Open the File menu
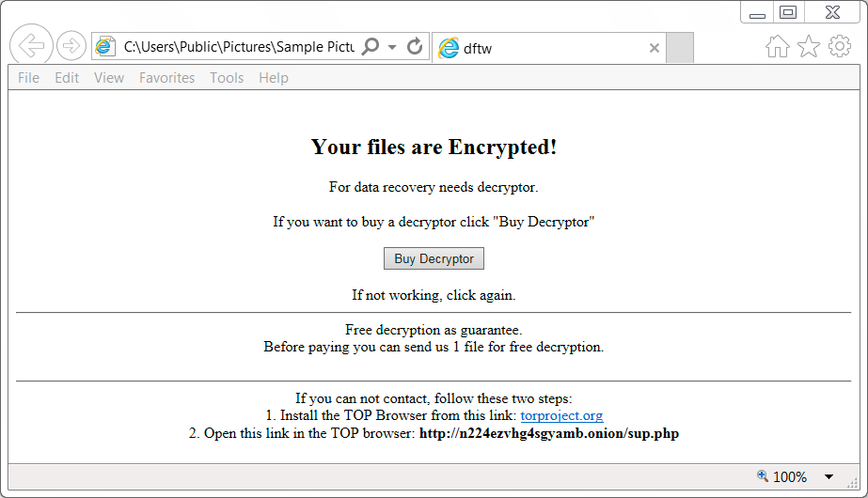This screenshot has height=498, width=868. 29,78
